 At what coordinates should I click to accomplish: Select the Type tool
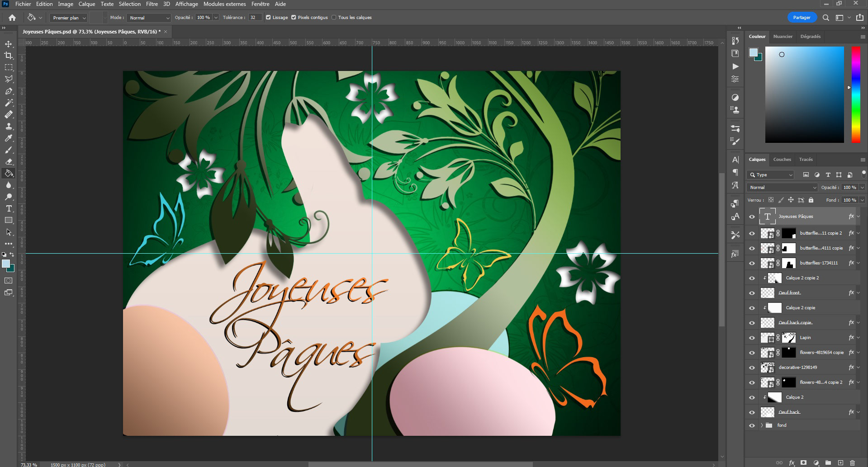point(9,208)
